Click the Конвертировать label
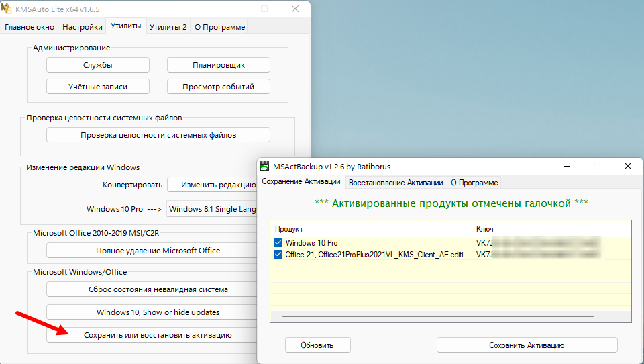 132,185
